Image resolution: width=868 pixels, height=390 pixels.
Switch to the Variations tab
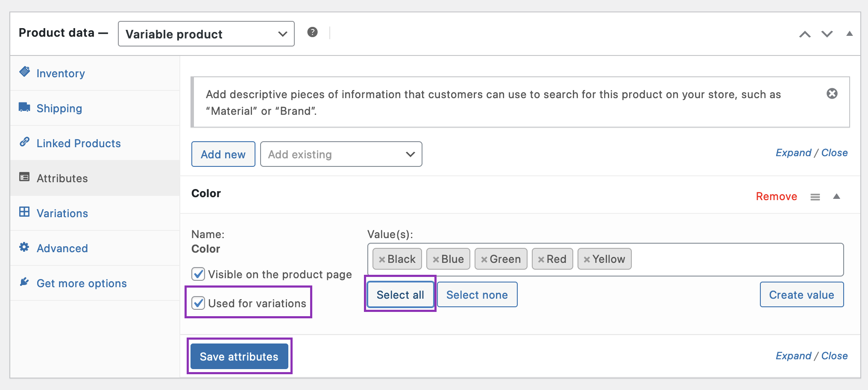(62, 213)
